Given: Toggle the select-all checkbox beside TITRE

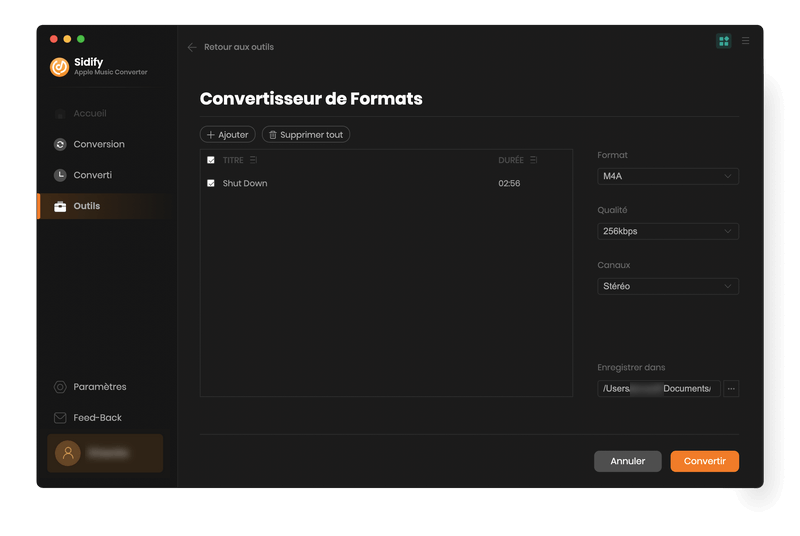Looking at the screenshot, I should tap(211, 160).
